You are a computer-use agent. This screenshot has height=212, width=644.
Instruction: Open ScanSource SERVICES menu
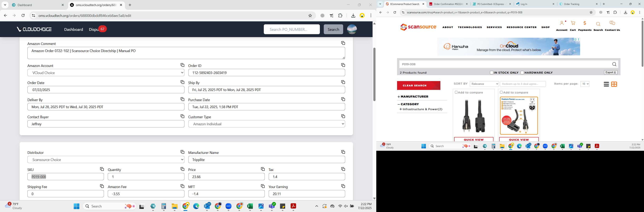pyautogui.click(x=494, y=27)
